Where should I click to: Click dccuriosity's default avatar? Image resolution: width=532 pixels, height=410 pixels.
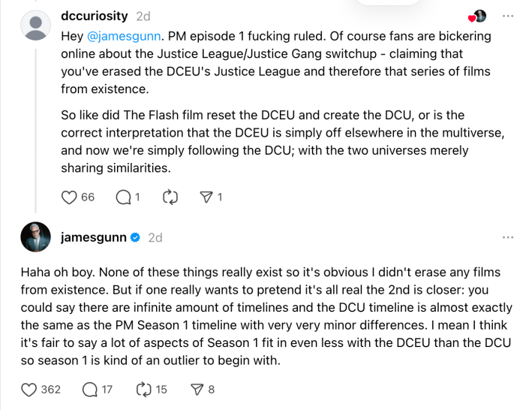tap(35, 26)
